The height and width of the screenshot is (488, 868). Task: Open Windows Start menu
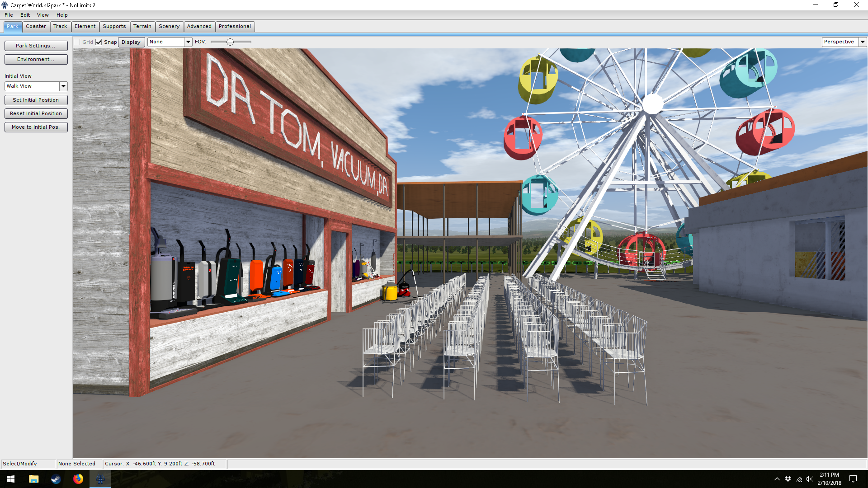(x=11, y=479)
